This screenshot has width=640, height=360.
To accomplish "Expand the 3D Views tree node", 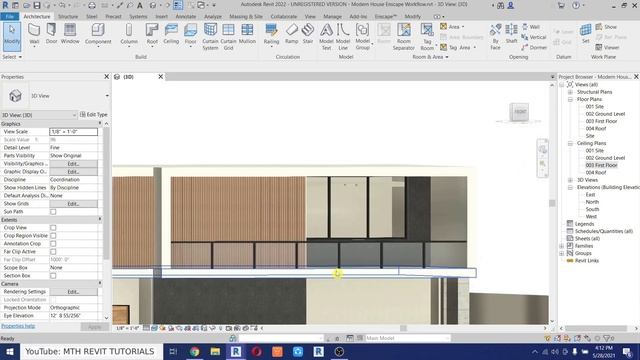I will point(570,180).
